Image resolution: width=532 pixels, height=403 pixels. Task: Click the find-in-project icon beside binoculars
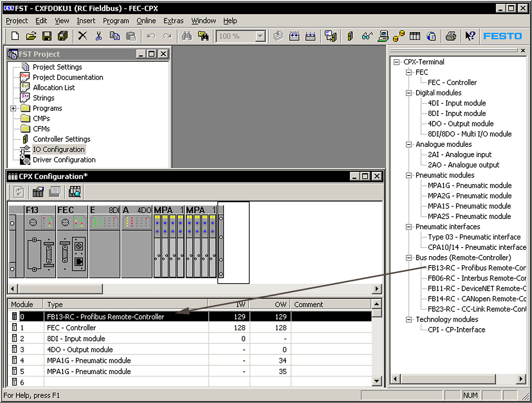pyautogui.click(x=203, y=36)
